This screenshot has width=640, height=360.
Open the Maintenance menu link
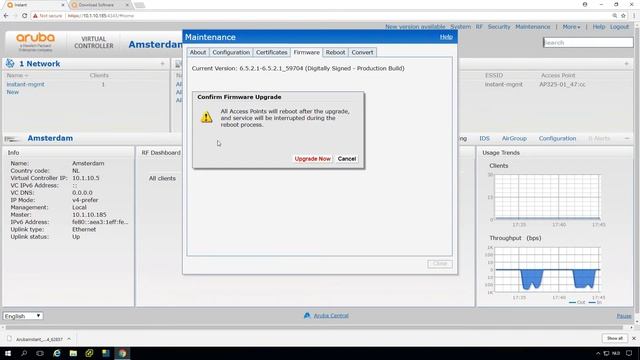(x=533, y=27)
